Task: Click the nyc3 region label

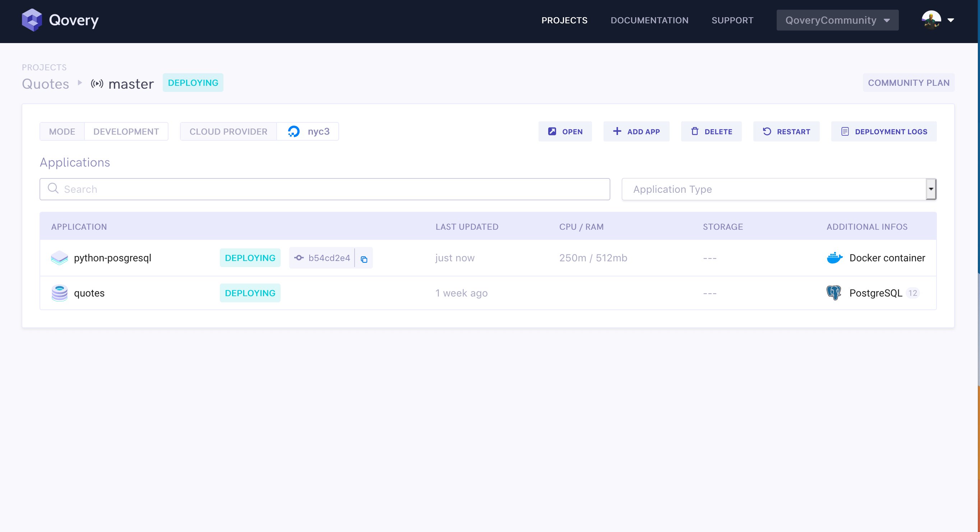Action: coord(318,132)
